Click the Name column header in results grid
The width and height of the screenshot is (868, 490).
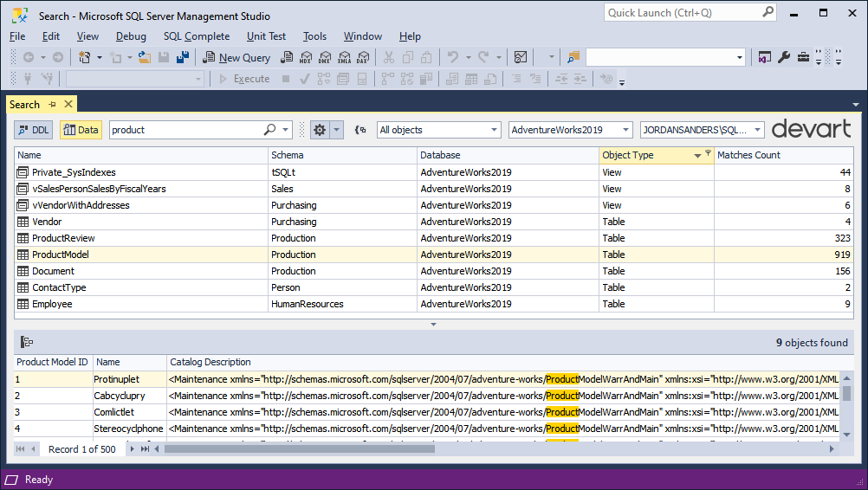141,156
